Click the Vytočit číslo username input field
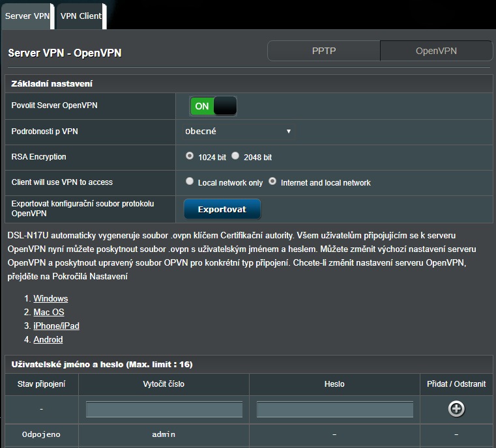Viewport: 496px width, 448px height. pos(164,409)
